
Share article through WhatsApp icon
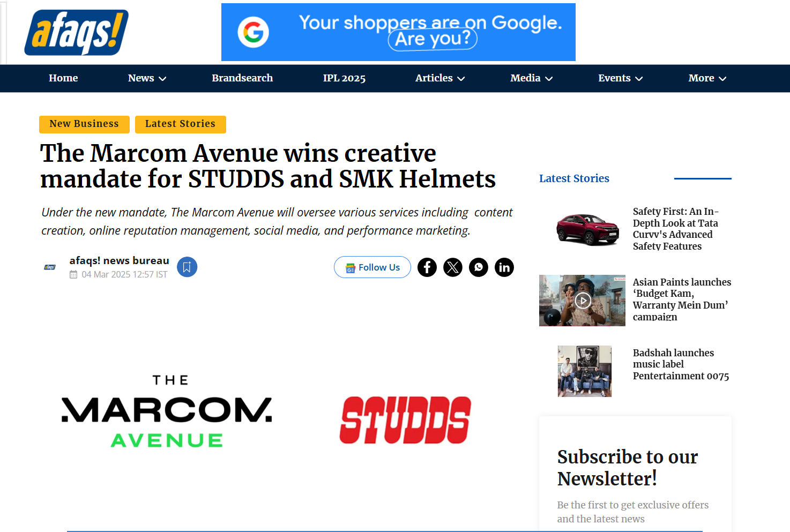(x=479, y=267)
